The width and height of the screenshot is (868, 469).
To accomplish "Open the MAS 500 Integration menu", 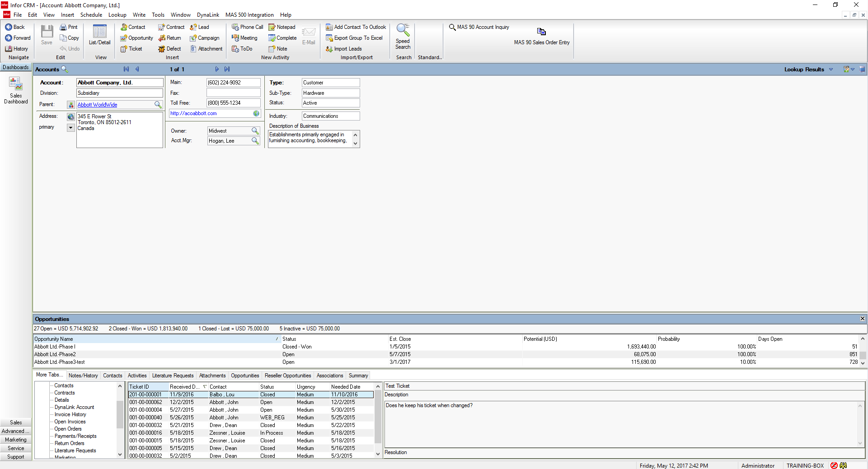I will point(249,15).
